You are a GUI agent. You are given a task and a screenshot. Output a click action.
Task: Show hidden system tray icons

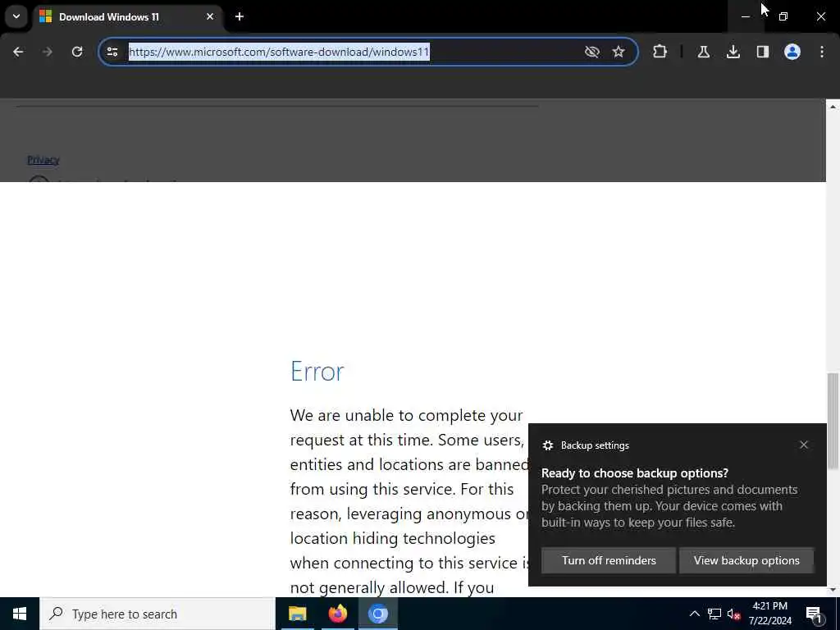coord(694,614)
